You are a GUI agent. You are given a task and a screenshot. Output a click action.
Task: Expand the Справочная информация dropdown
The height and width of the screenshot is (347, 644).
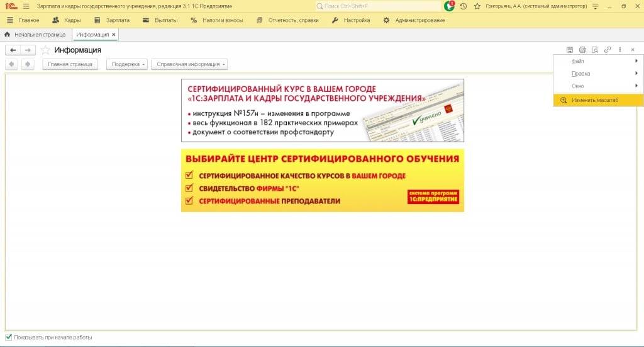click(x=189, y=64)
